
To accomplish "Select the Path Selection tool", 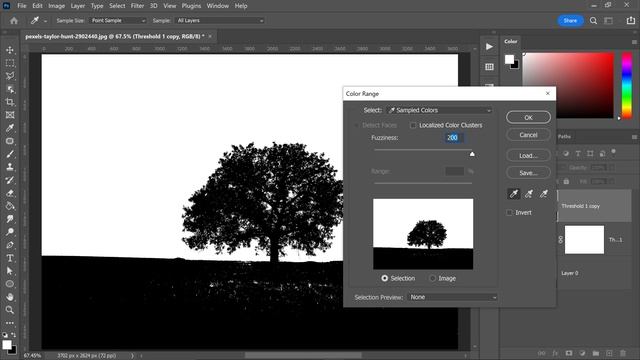I will pos(10,271).
